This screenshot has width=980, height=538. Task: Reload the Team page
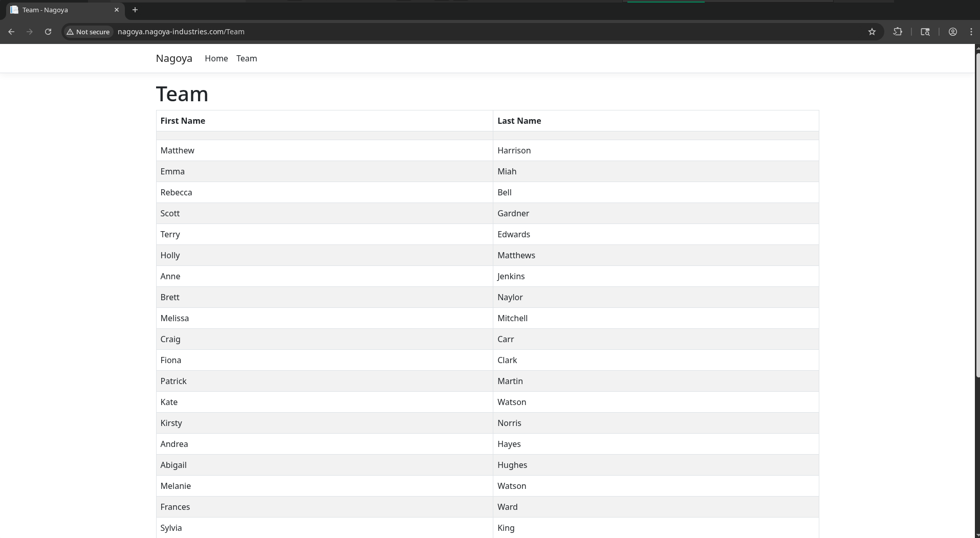(x=48, y=32)
